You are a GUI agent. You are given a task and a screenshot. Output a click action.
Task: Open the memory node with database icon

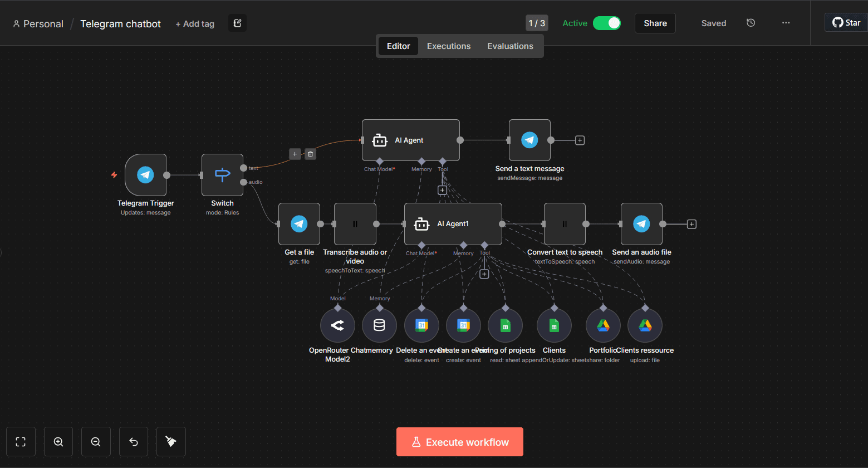tap(379, 325)
